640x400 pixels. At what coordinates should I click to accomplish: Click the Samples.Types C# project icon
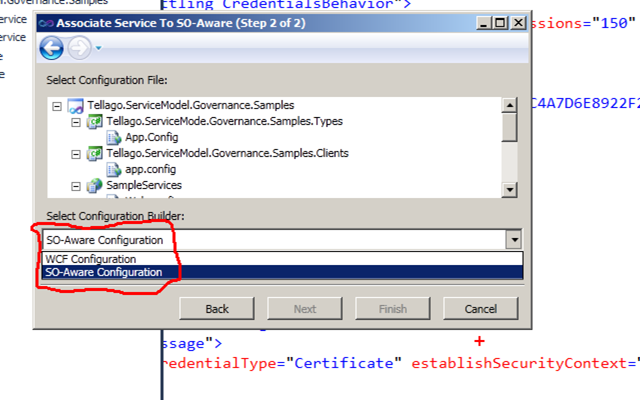click(x=95, y=122)
